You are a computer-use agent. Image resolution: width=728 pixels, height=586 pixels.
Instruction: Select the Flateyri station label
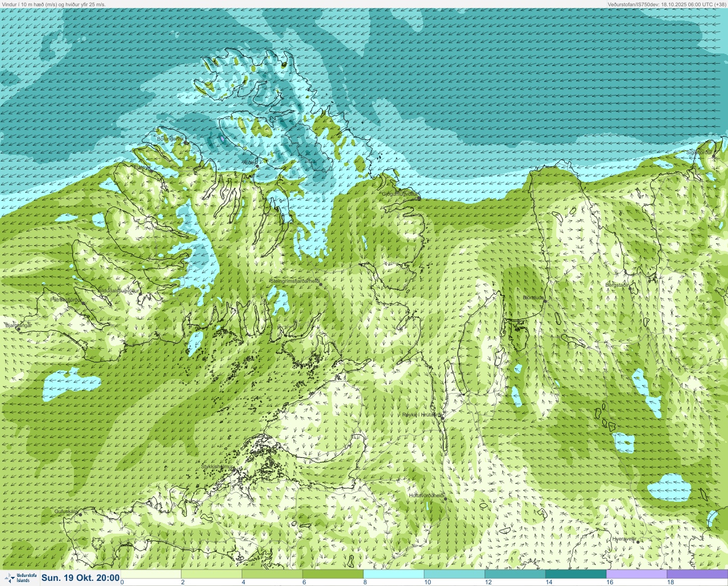(x=142, y=167)
